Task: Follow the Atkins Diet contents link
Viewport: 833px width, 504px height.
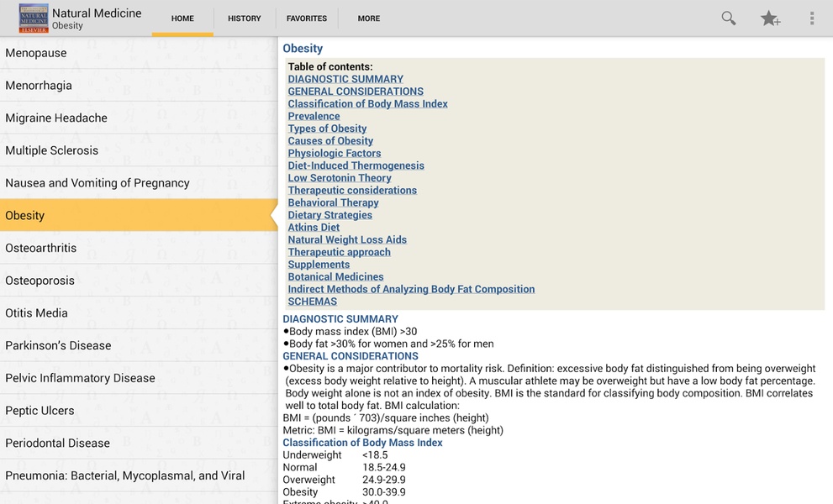Action: click(314, 228)
